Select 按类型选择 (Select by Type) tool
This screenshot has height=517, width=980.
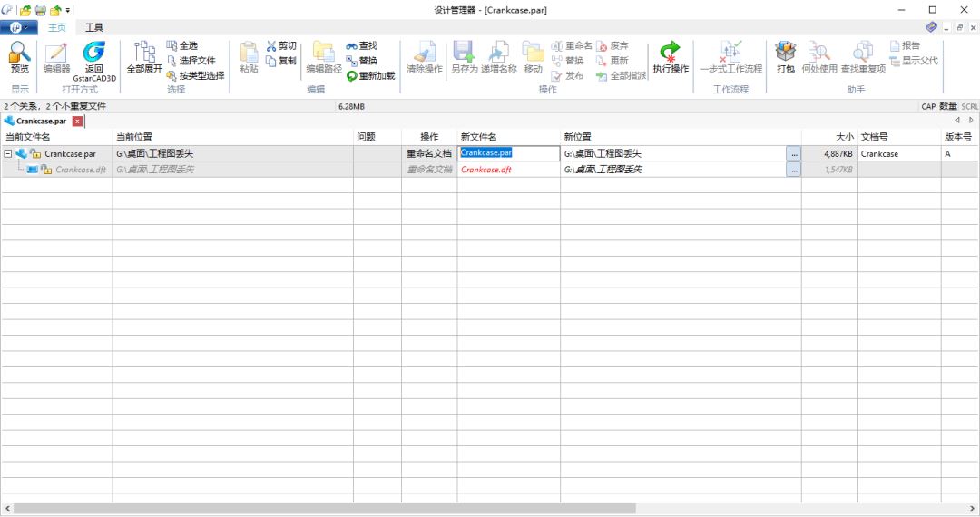[195, 76]
